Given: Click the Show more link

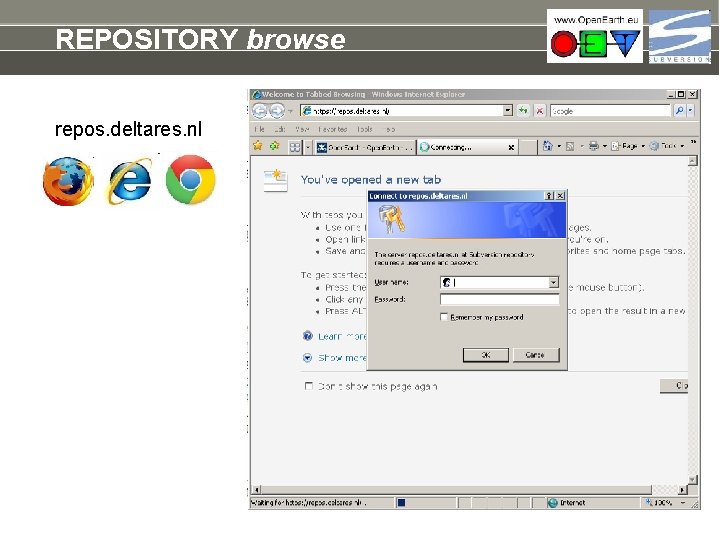Looking at the screenshot, I should click(342, 358).
